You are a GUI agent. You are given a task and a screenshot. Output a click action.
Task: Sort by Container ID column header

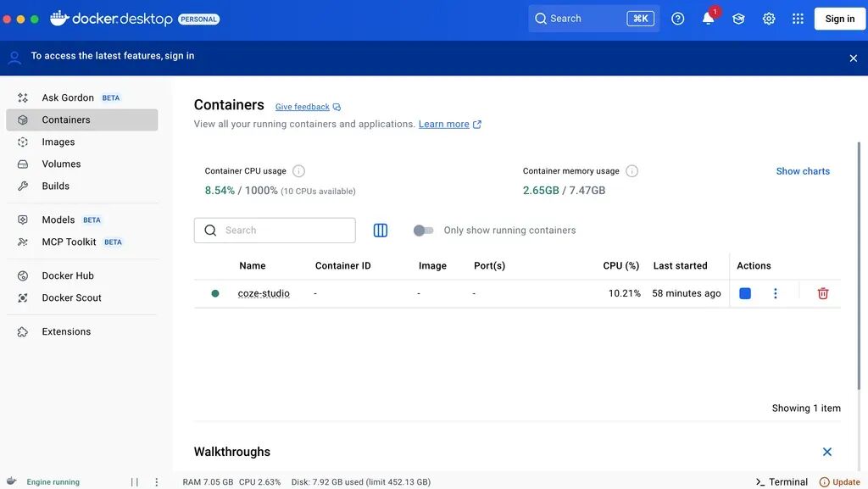click(x=343, y=265)
